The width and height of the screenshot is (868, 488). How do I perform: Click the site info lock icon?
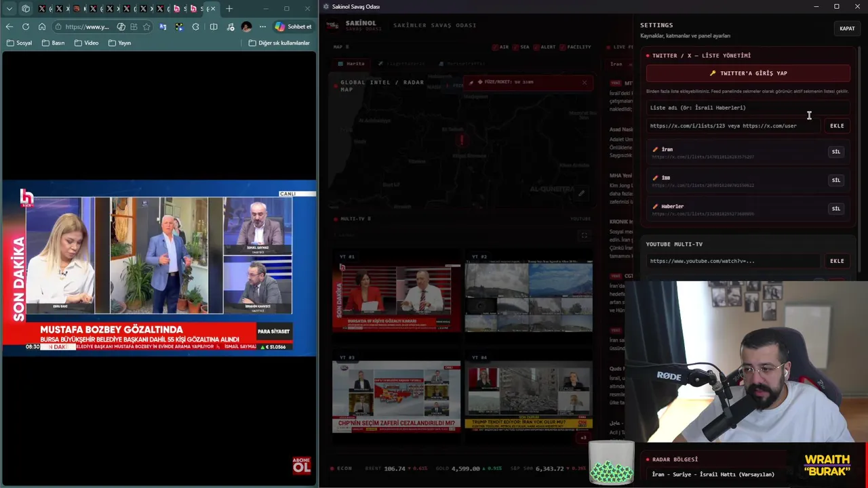tap(60, 26)
